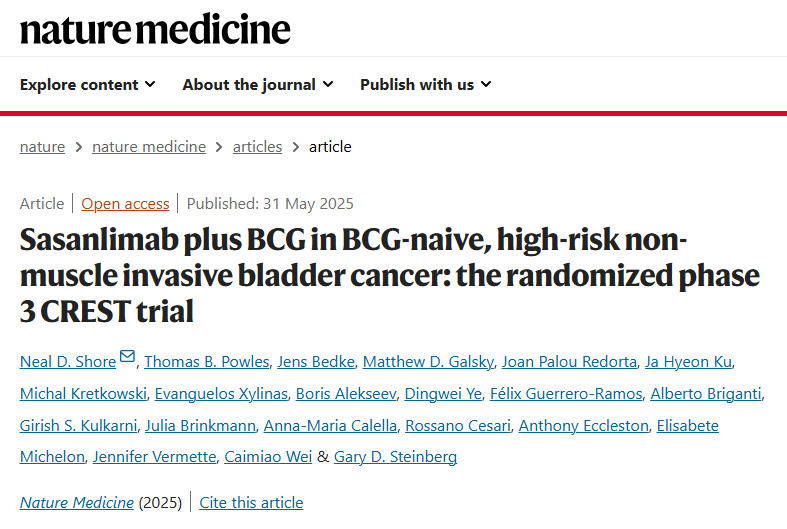Open the Explore content menu
The width and height of the screenshot is (787, 529).
pyautogui.click(x=79, y=85)
